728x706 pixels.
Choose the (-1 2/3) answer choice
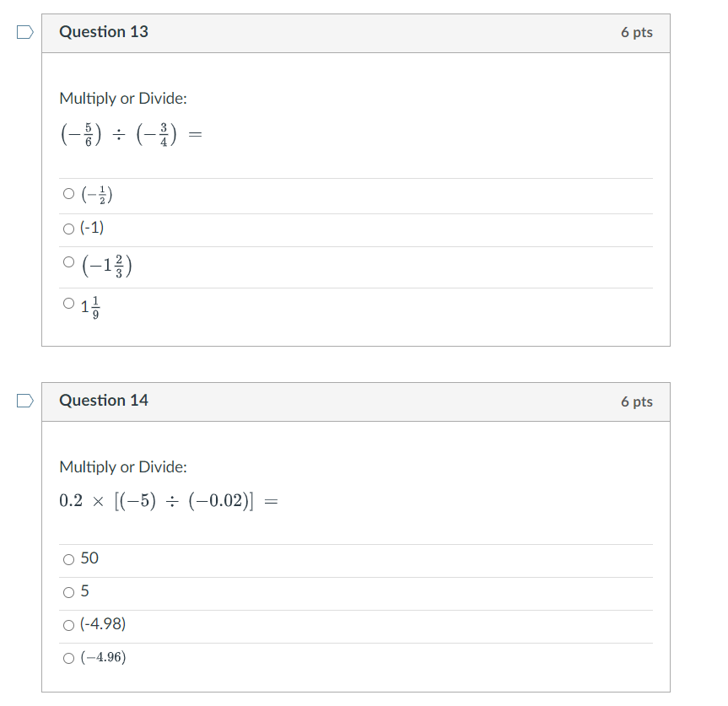click(x=67, y=261)
